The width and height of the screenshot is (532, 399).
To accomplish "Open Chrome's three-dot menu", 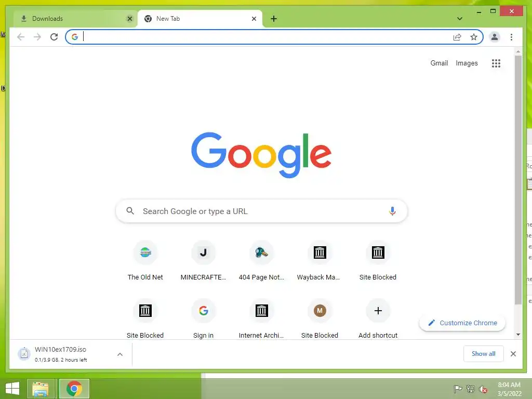I will point(511,37).
